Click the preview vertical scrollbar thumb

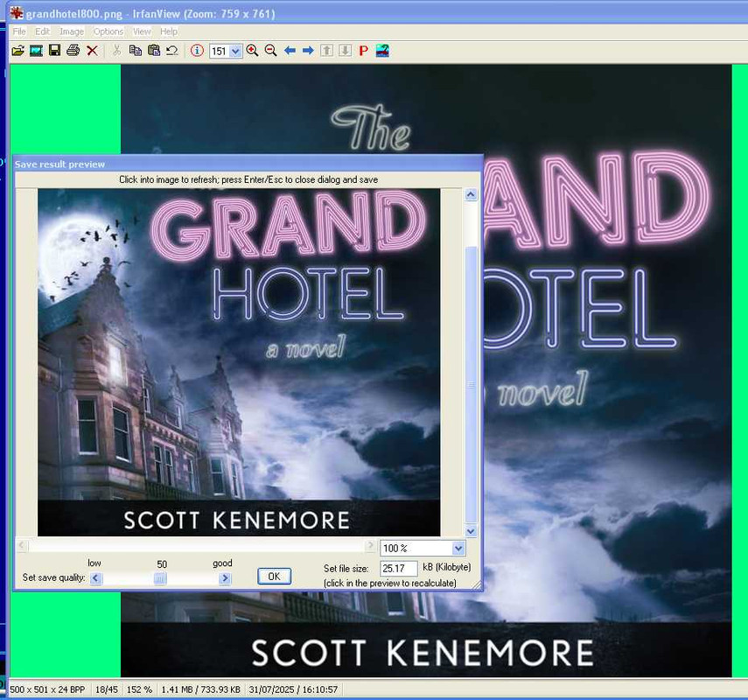tap(471, 385)
